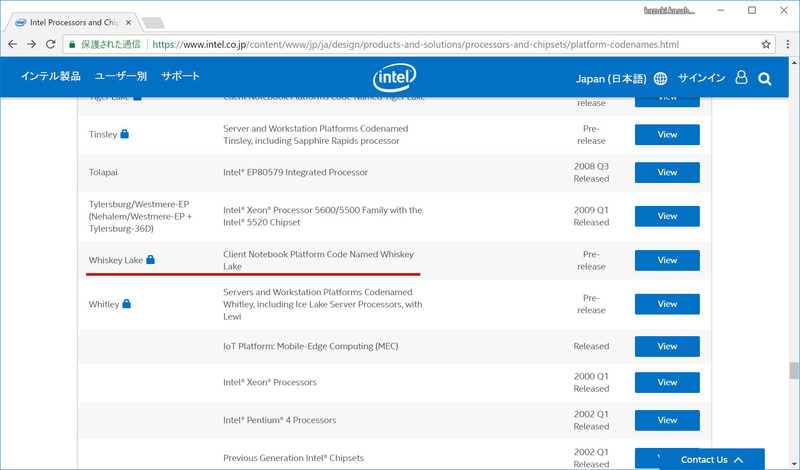Open the インテル製品 menu
The image size is (800, 470).
(x=52, y=76)
